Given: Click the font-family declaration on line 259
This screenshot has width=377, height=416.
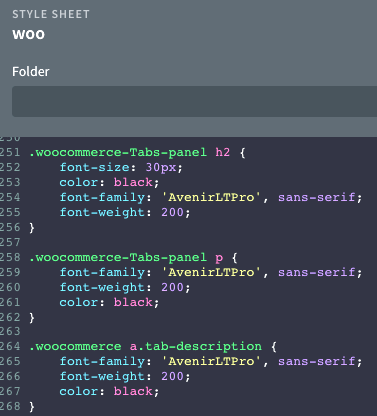Looking at the screenshot, I should tap(211, 272).
